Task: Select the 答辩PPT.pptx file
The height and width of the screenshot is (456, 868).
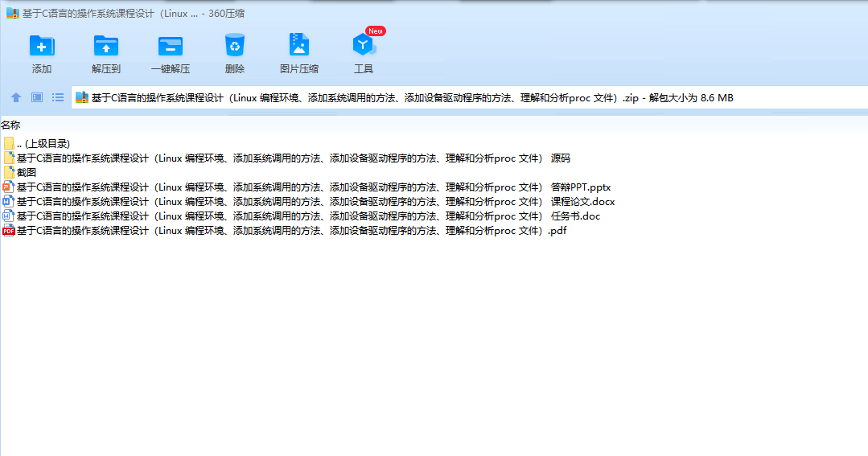Action: tap(307, 187)
